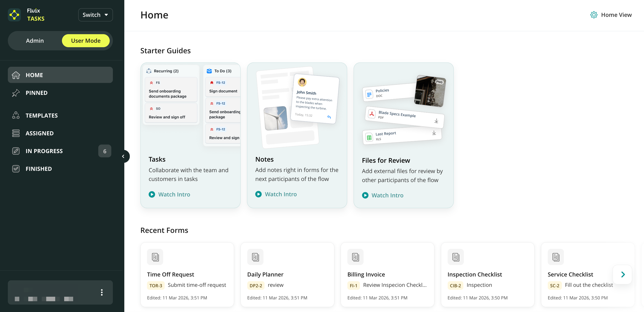Collapse the sidebar with the arrow handle
The height and width of the screenshot is (312, 644).
tap(123, 156)
